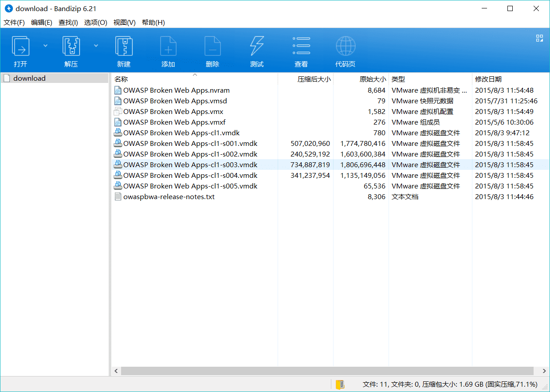Click original size 1,806,696,448

[x=363, y=165]
